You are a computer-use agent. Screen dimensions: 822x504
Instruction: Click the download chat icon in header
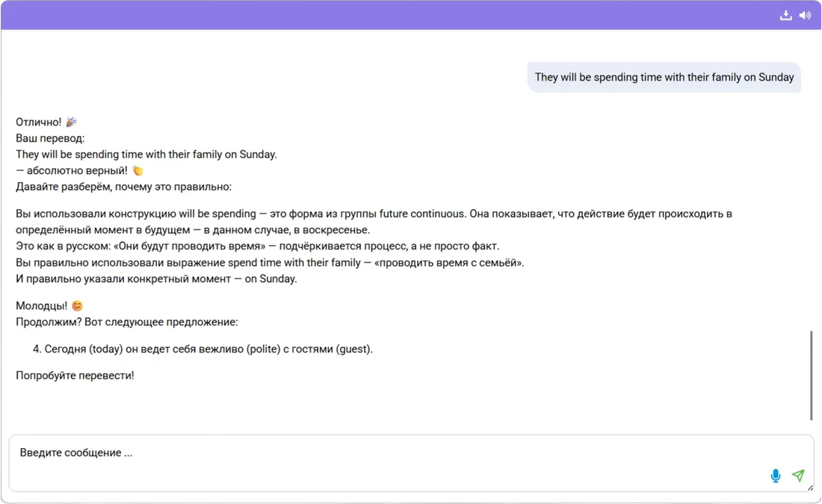(785, 15)
